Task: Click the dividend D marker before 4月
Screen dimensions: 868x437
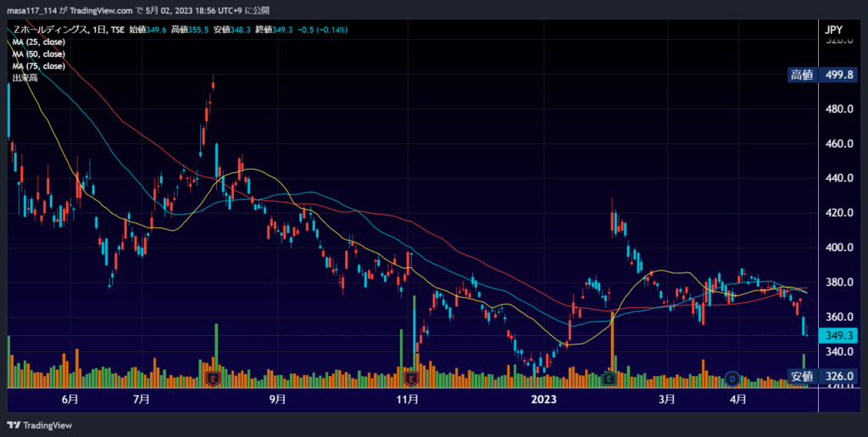Action: click(732, 379)
